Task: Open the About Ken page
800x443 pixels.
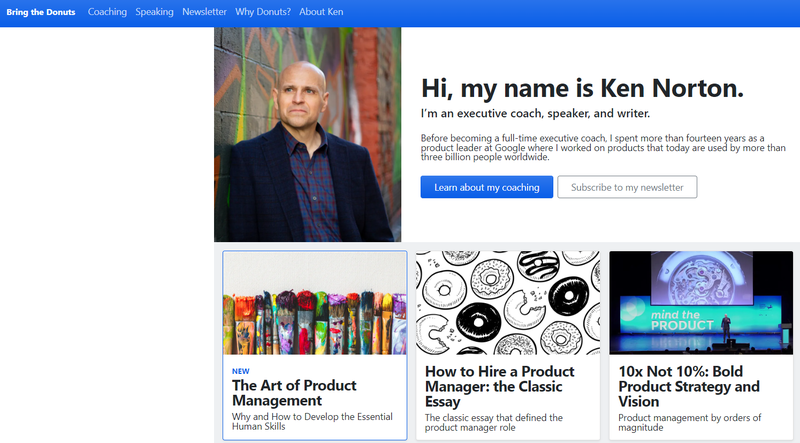Action: pos(322,12)
